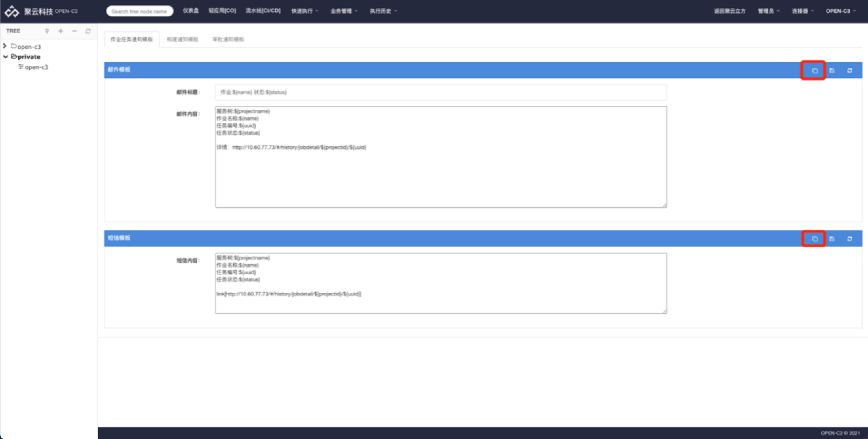868x439 pixels.
Task: Switch to the 构建通知模版 tab
Action: (182, 39)
